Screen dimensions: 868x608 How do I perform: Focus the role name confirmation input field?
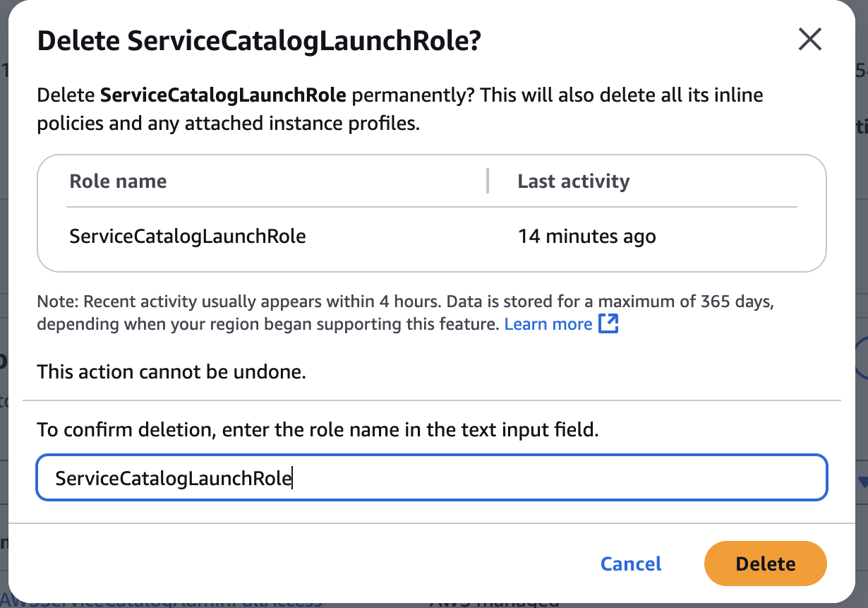pyautogui.click(x=431, y=478)
